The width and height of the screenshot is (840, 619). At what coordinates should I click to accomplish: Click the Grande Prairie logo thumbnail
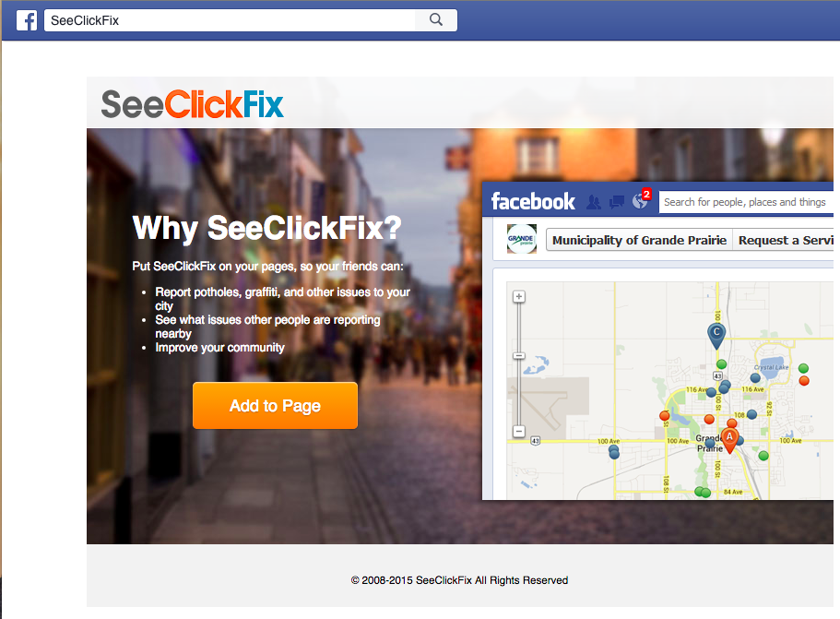(x=521, y=239)
